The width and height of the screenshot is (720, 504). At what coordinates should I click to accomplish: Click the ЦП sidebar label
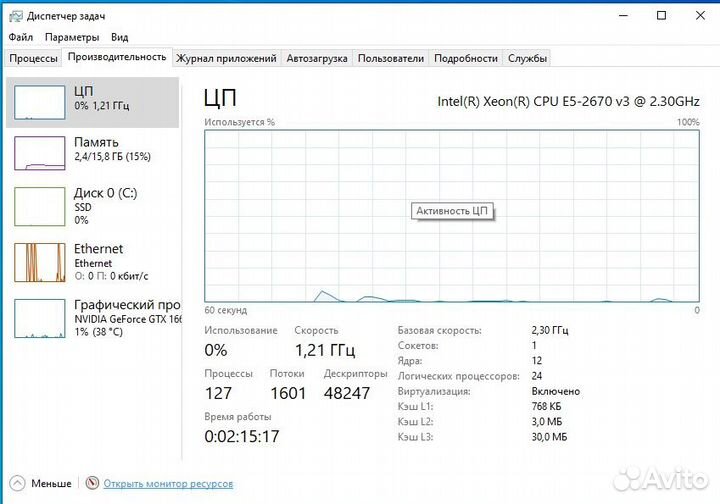[83, 91]
